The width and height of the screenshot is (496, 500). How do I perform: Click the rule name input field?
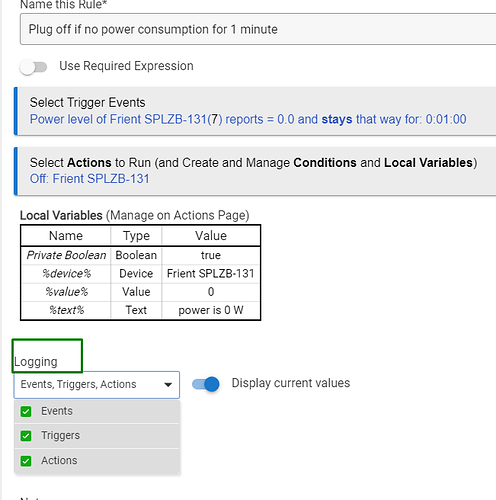pos(258,29)
